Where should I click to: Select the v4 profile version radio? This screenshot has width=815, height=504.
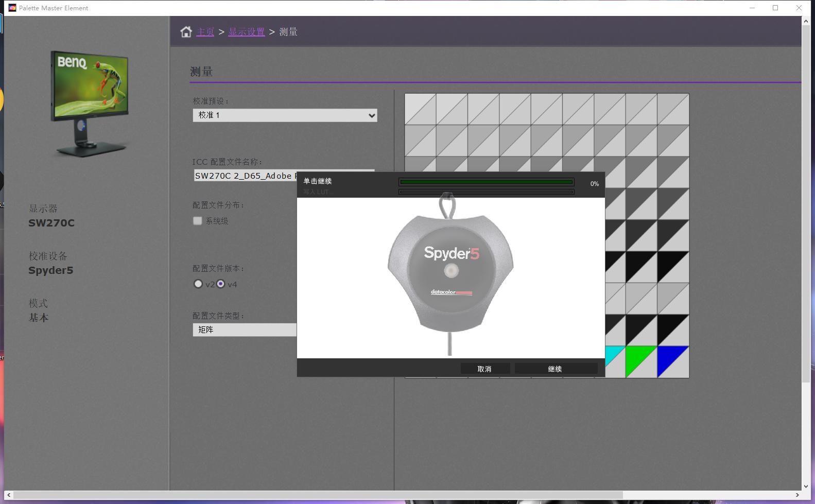221,284
